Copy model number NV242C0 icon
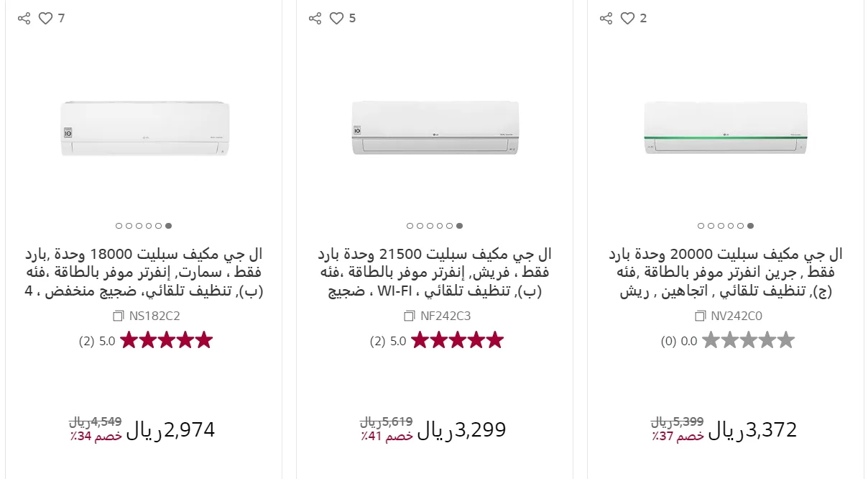The image size is (868, 479). [701, 316]
